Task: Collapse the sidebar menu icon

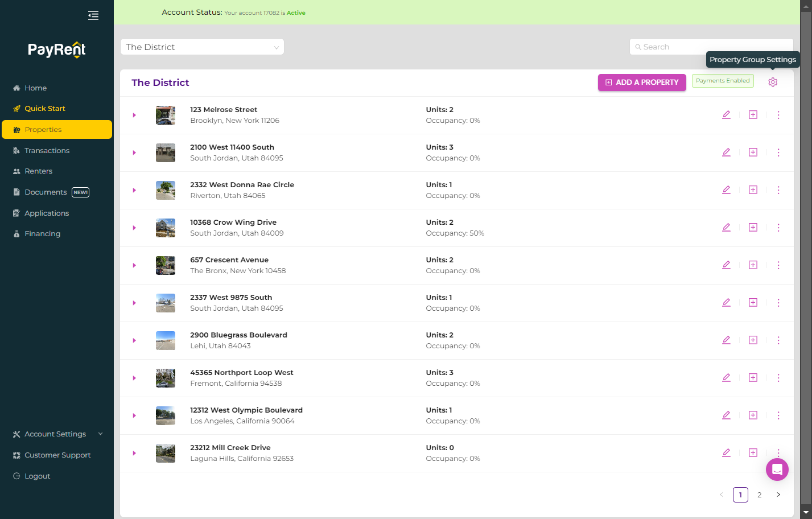Action: [x=93, y=15]
